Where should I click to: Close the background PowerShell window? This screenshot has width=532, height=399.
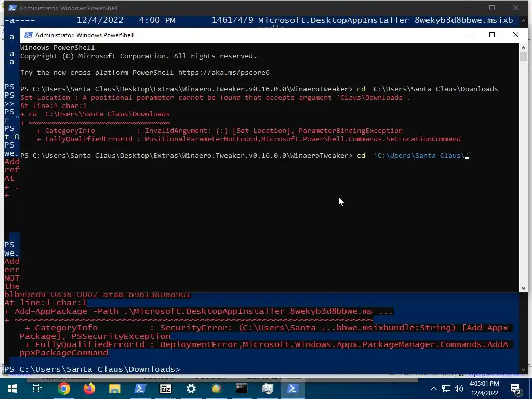pos(516,8)
